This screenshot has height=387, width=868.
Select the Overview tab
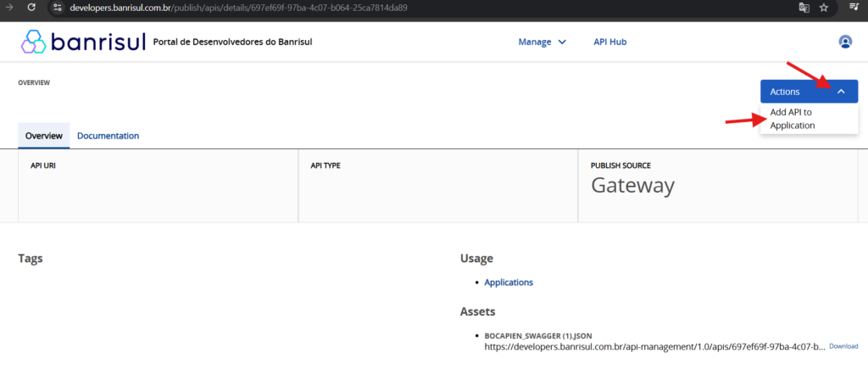pos(43,136)
